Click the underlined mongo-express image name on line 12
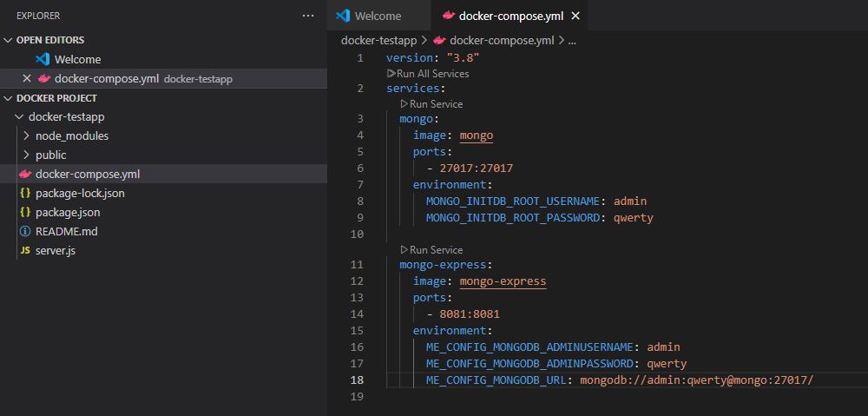This screenshot has height=416, width=868. click(503, 281)
